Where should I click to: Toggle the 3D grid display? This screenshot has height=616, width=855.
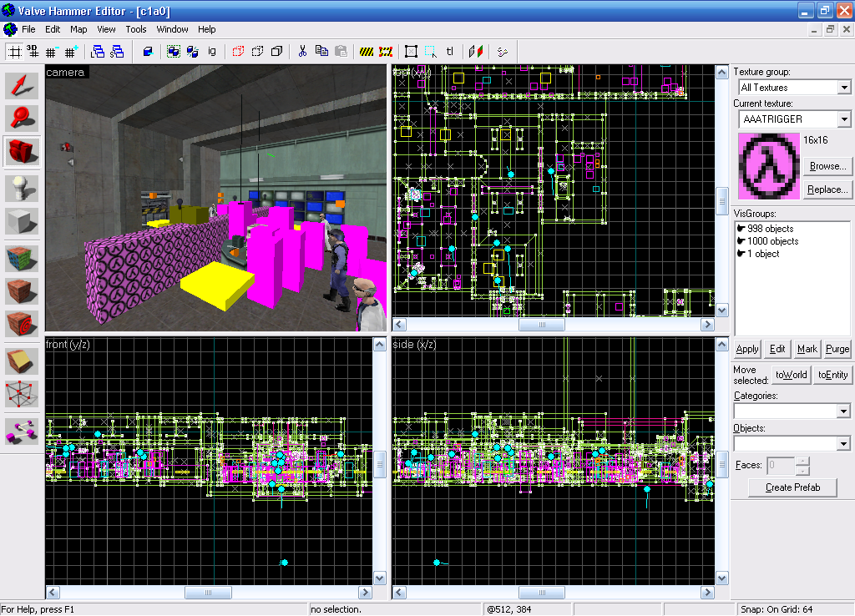click(33, 52)
